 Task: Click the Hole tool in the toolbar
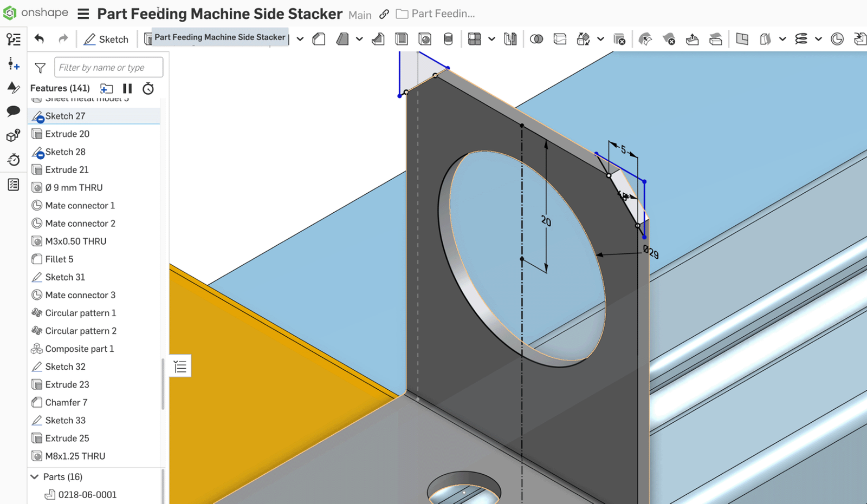pyautogui.click(x=425, y=39)
